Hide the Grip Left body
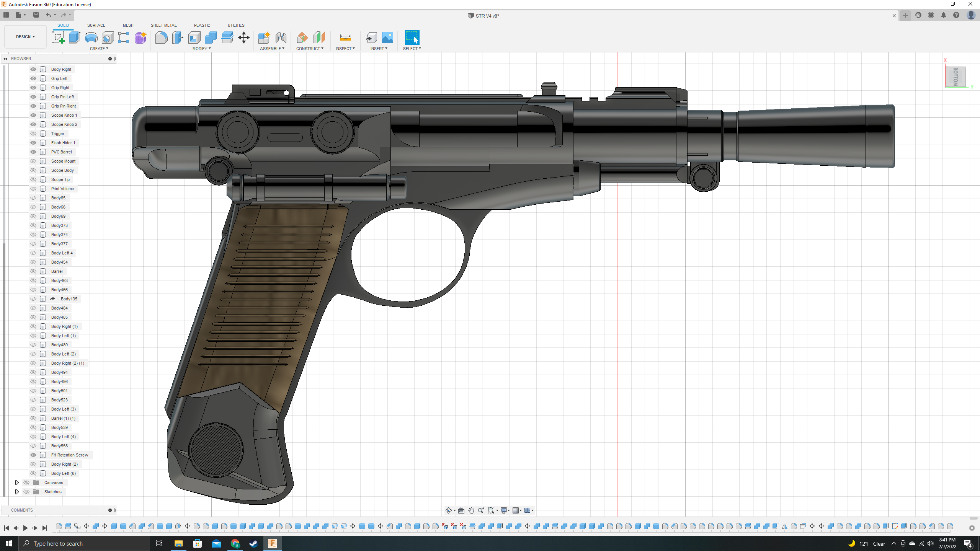The image size is (980, 551). 33,78
